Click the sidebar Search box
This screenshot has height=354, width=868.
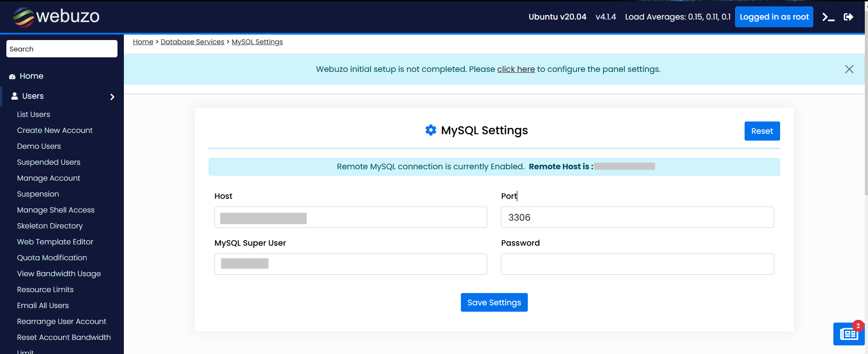pos(61,49)
